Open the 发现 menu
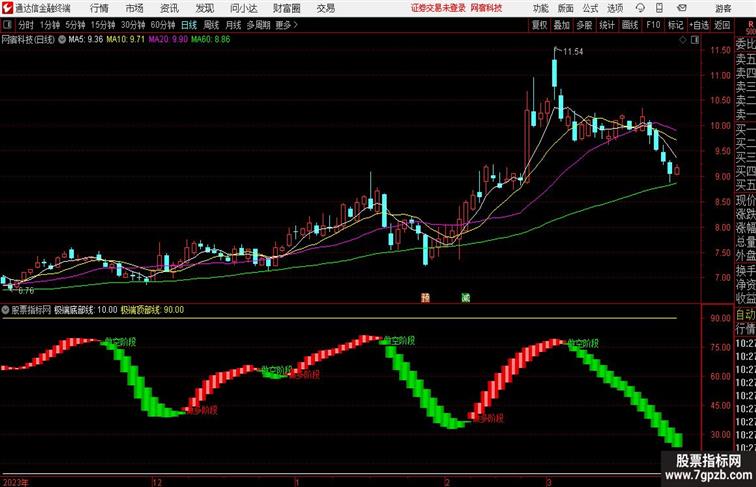Screen dimensions: 756x487 click(x=204, y=8)
